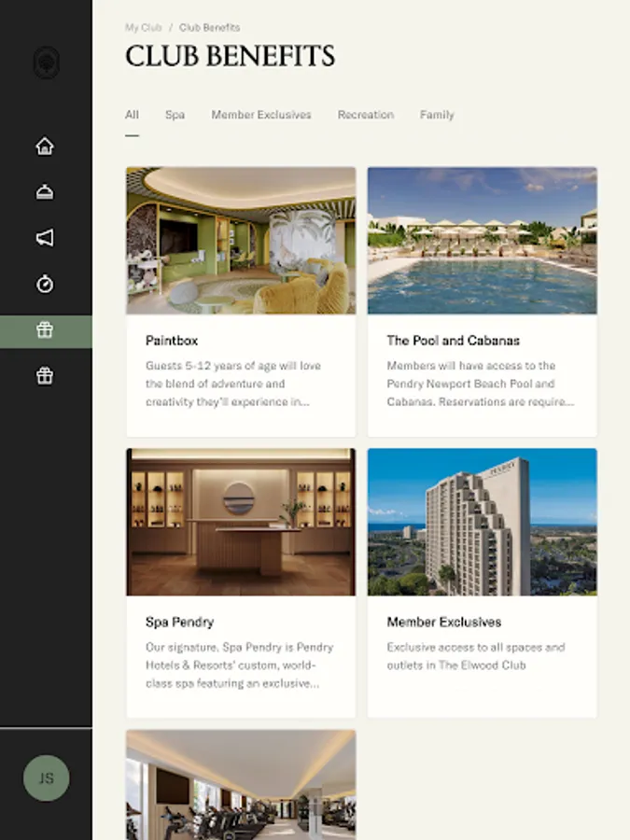Click 'Members will have access' description
Viewport: 630px width, 840px height.
coord(480,384)
